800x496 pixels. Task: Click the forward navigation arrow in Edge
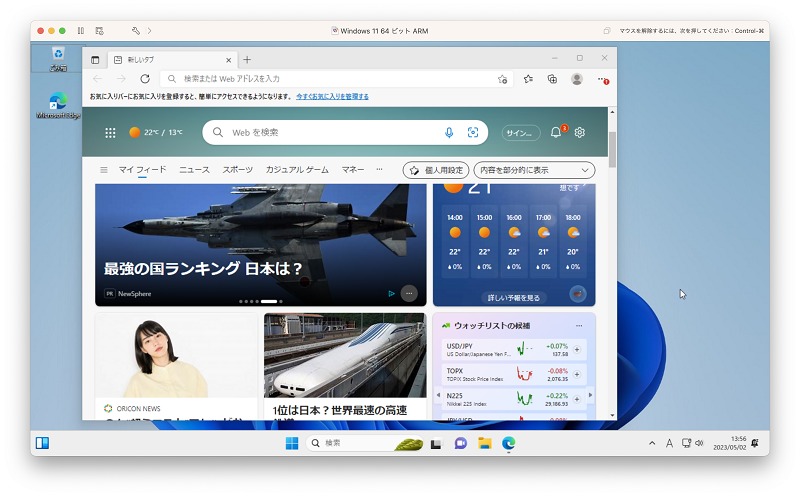pyautogui.click(x=121, y=79)
